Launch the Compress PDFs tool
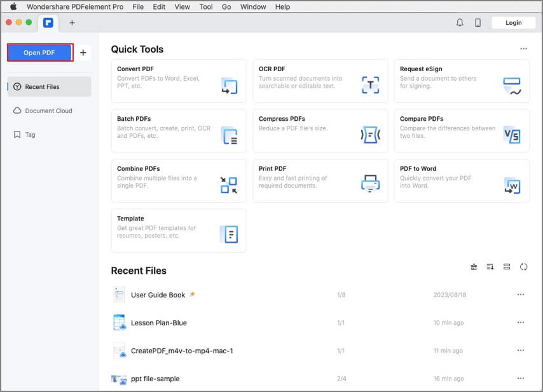The image size is (543, 392). pos(320,131)
